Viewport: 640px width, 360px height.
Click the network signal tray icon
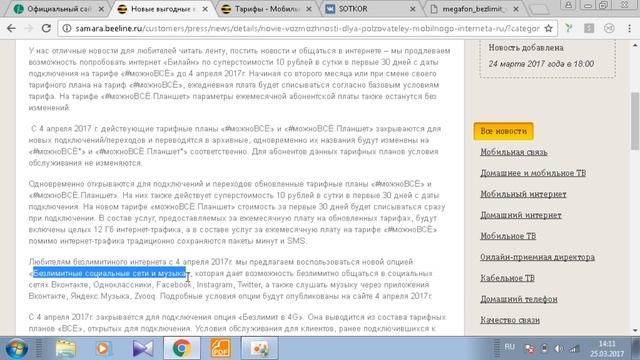click(x=574, y=349)
